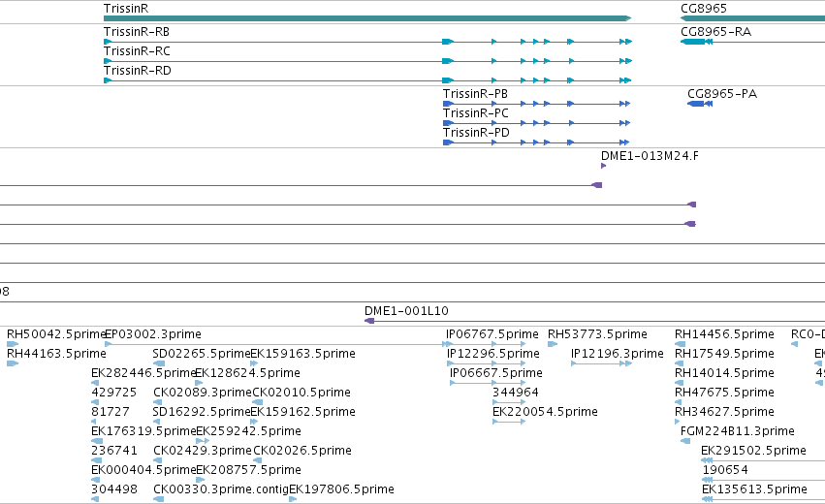Click EST RH34627.5prime
The image size is (825, 504).
pyautogui.click(x=724, y=413)
